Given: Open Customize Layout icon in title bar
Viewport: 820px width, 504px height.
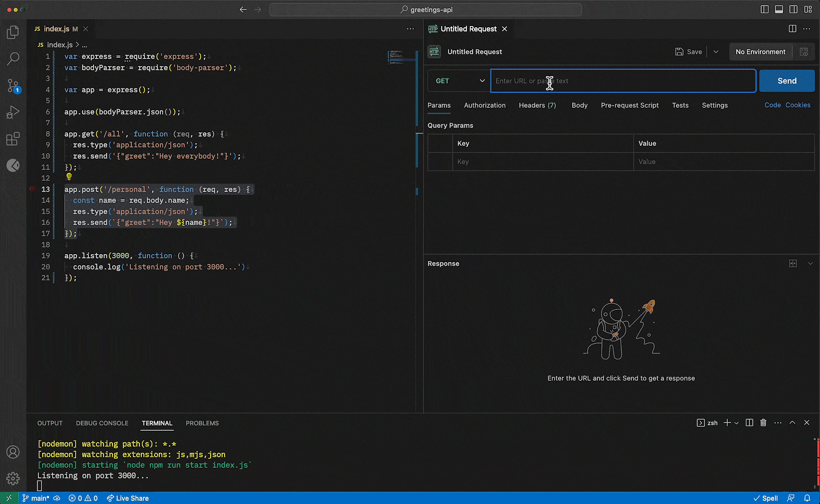Looking at the screenshot, I should pos(808,9).
